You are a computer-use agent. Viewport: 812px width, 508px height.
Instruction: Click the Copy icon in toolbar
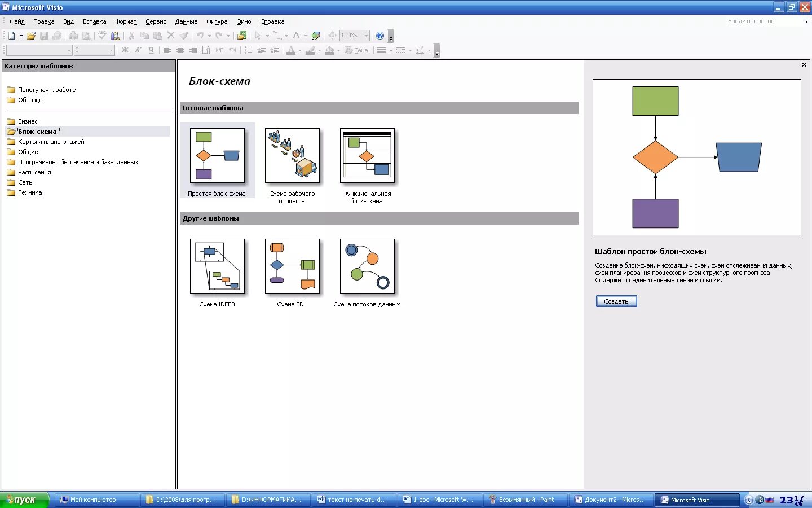pyautogui.click(x=144, y=36)
